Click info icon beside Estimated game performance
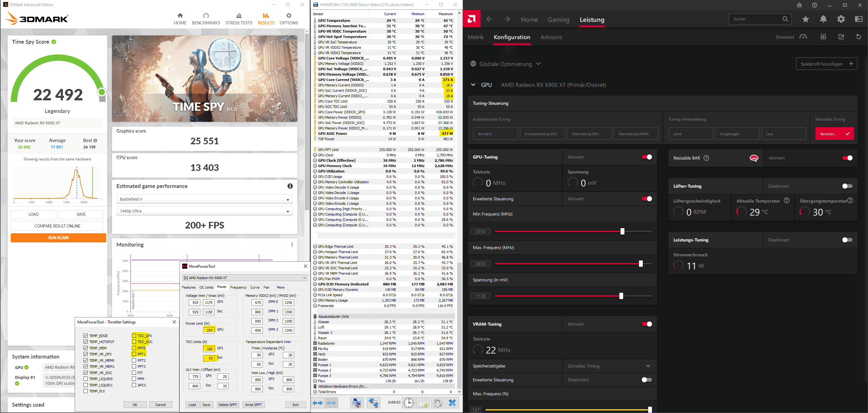Image resolution: width=868 pixels, height=413 pixels. pos(290,186)
